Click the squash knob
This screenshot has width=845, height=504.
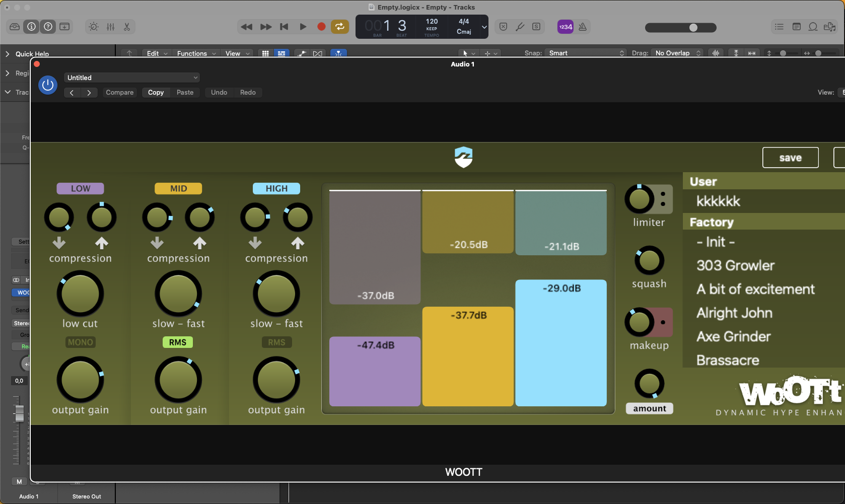[649, 261]
